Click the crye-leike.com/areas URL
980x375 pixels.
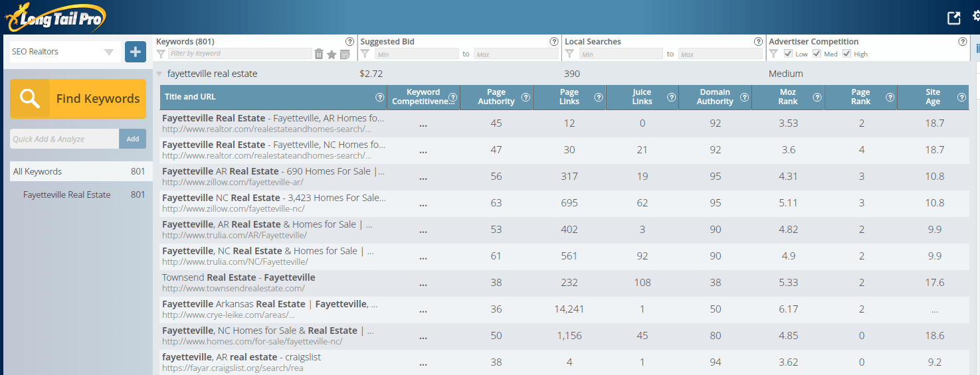[x=229, y=315]
